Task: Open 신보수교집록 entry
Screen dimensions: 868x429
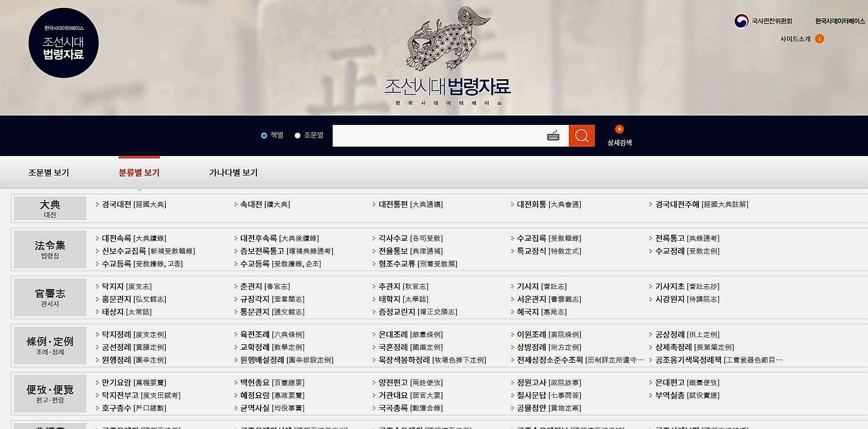Action: pyautogui.click(x=148, y=251)
